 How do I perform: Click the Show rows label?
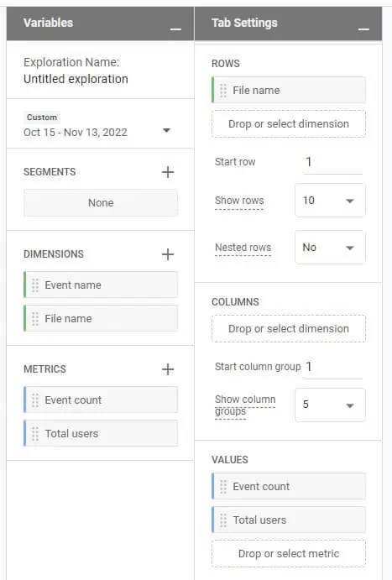coord(239,201)
